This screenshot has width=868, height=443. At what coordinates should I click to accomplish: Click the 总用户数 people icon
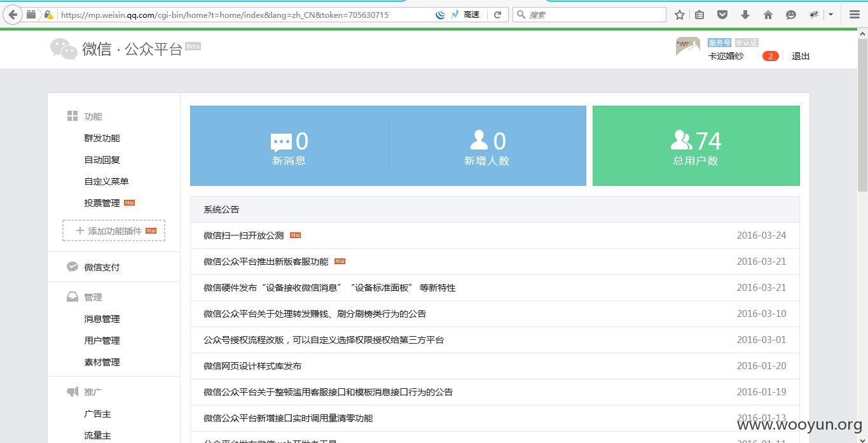[x=681, y=140]
